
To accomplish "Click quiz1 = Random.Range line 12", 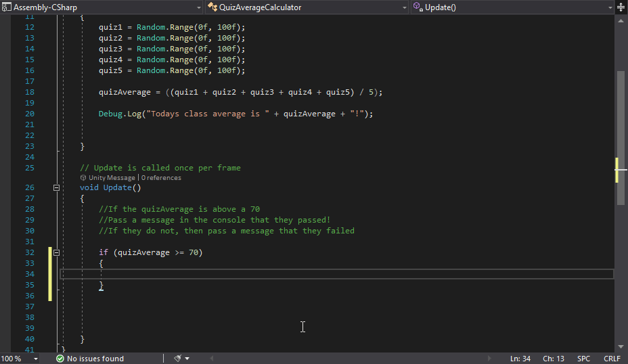I will (x=172, y=27).
